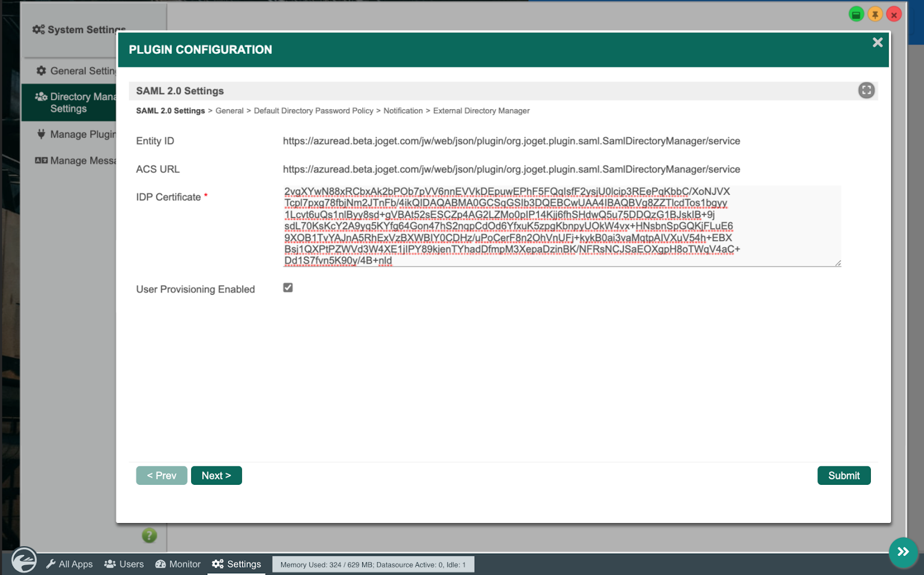Viewport: 924px width, 575px height.
Task: Click the Prev button
Action: (x=162, y=476)
